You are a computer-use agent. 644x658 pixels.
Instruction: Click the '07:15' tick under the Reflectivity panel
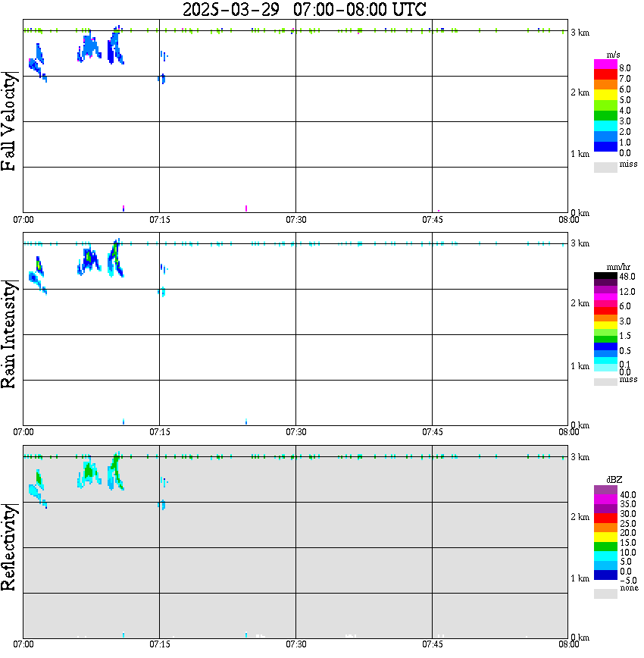point(160,644)
